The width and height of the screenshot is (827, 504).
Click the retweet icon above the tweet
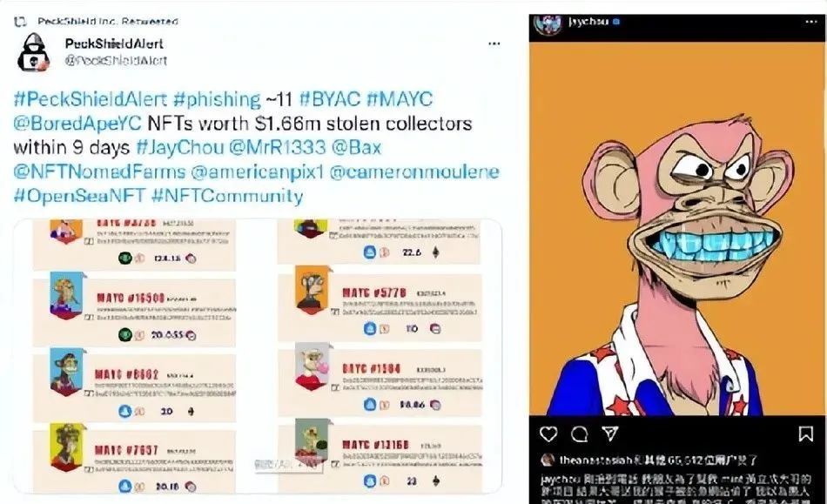click(20, 22)
